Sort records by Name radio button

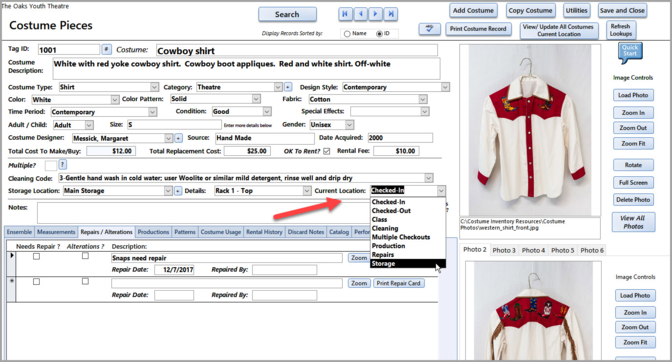pyautogui.click(x=347, y=33)
